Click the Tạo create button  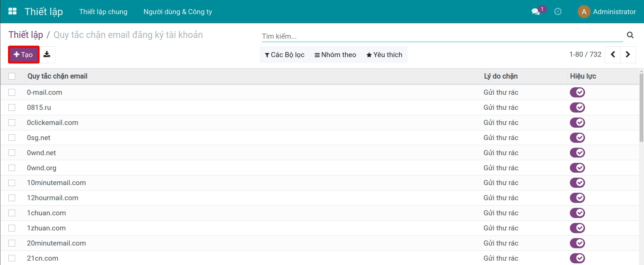click(x=23, y=54)
